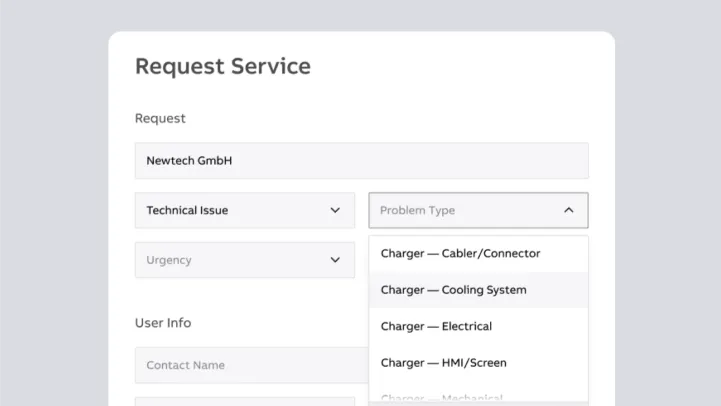721x406 pixels.
Task: Click the Newtech GmbH company input field
Action: (x=361, y=160)
